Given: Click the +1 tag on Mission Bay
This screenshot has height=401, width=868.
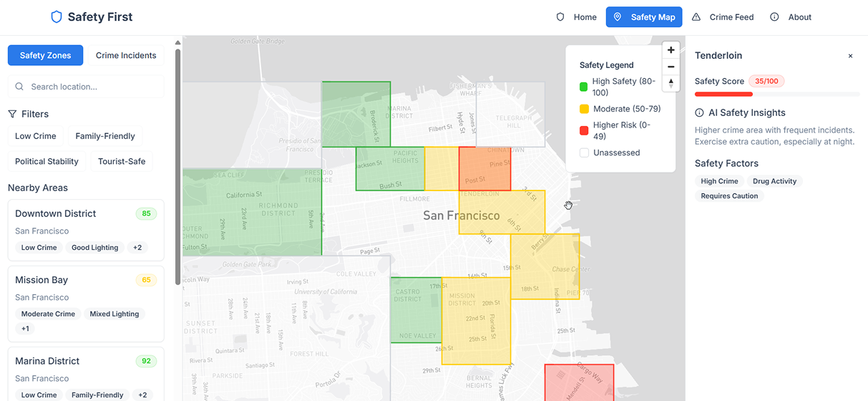Looking at the screenshot, I should point(25,329).
